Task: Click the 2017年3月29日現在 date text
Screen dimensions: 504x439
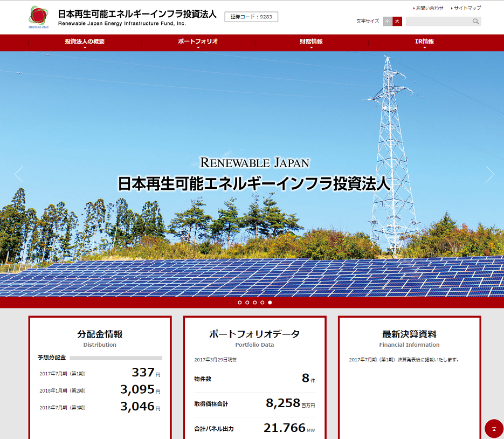Action: tap(216, 360)
